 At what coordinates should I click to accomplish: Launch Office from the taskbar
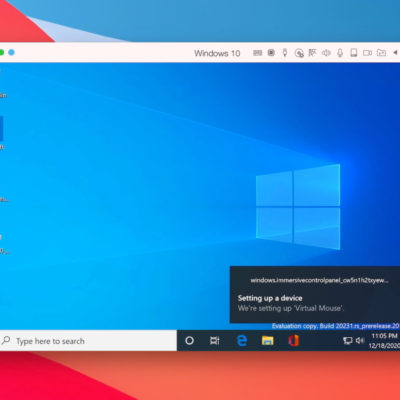click(x=294, y=341)
